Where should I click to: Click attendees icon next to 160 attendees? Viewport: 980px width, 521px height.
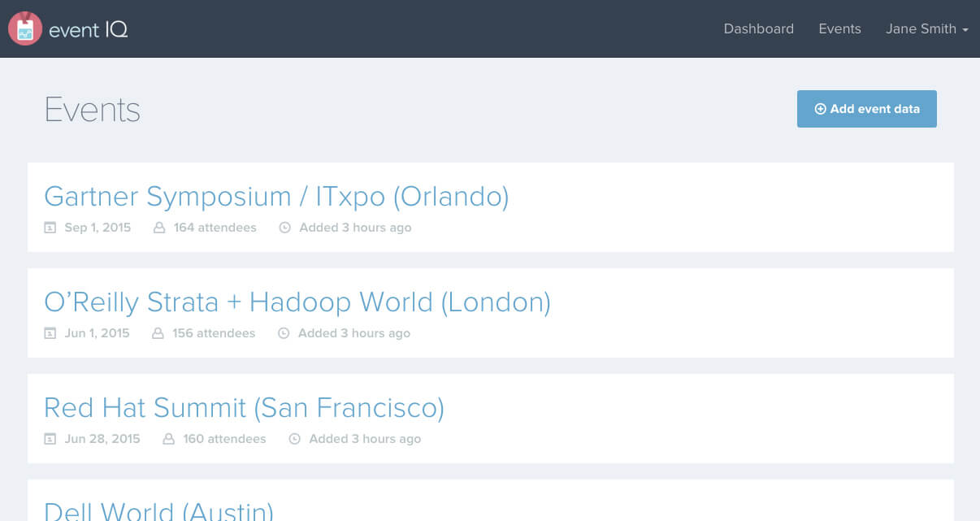pos(169,439)
